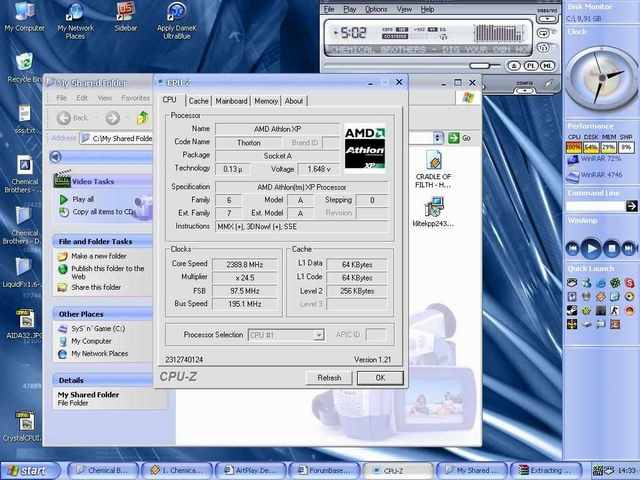The width and height of the screenshot is (640, 480).
Task: Click Previous track in sidebar Winamp panel
Action: click(x=573, y=248)
